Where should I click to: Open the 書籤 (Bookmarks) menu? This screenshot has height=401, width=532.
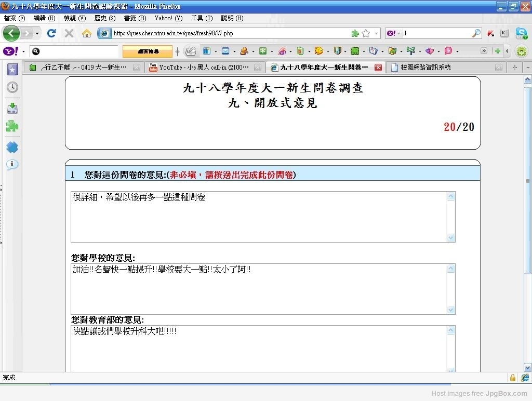pos(135,18)
